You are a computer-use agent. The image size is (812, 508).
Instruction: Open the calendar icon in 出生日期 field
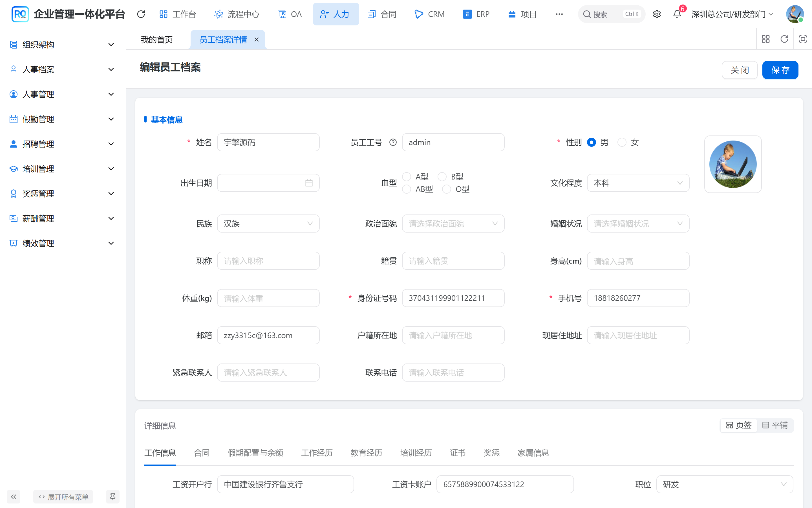309,183
